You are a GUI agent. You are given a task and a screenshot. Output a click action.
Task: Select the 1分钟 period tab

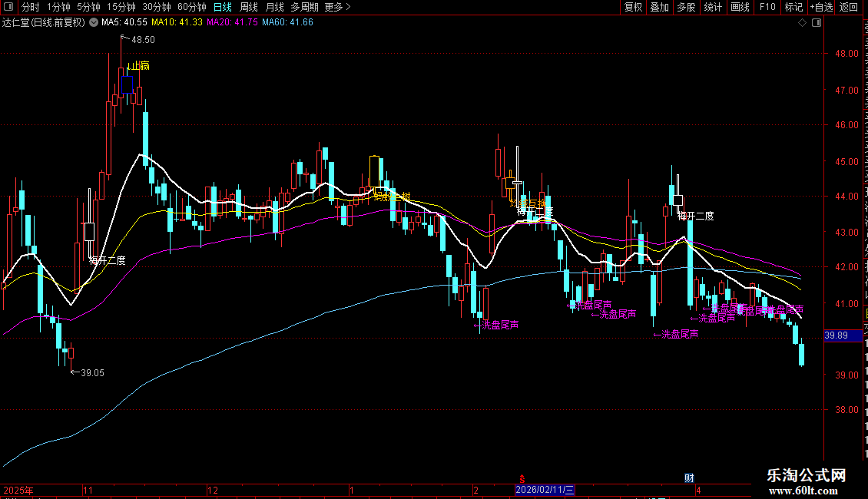pyautogui.click(x=58, y=7)
